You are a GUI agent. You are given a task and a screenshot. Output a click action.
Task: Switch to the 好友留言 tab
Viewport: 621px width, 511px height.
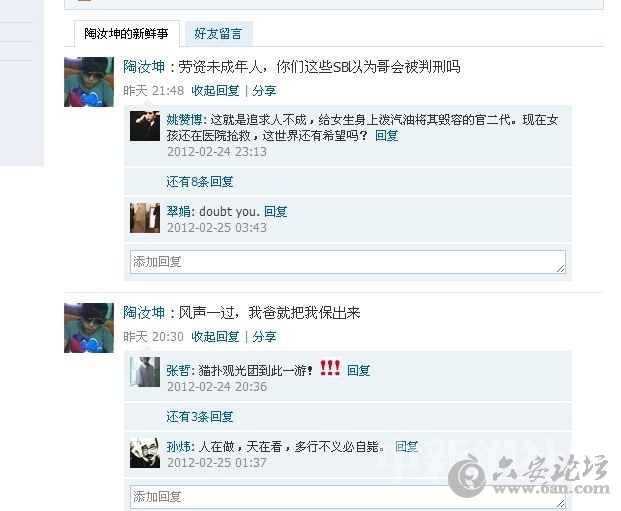pos(218,34)
